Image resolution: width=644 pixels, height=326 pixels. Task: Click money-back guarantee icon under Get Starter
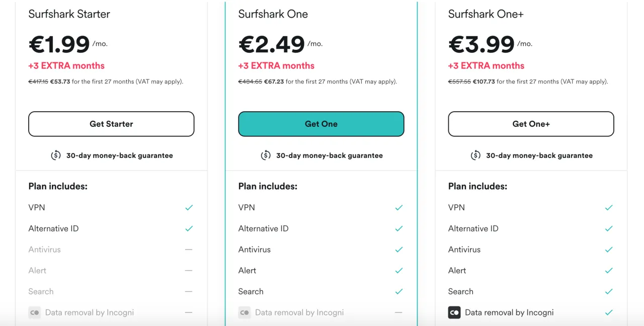[x=56, y=155]
